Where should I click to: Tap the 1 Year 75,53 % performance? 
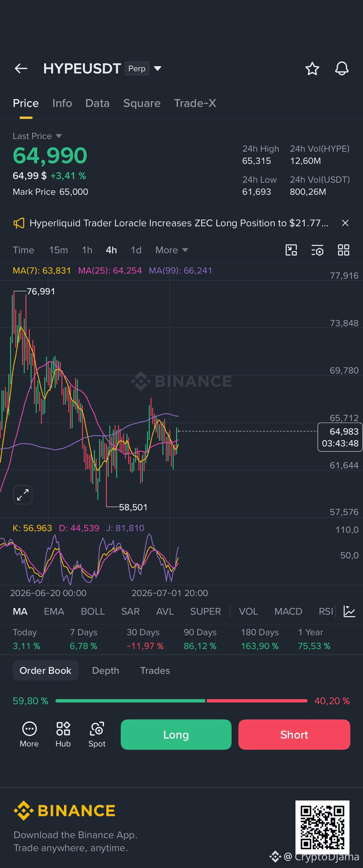(x=314, y=639)
